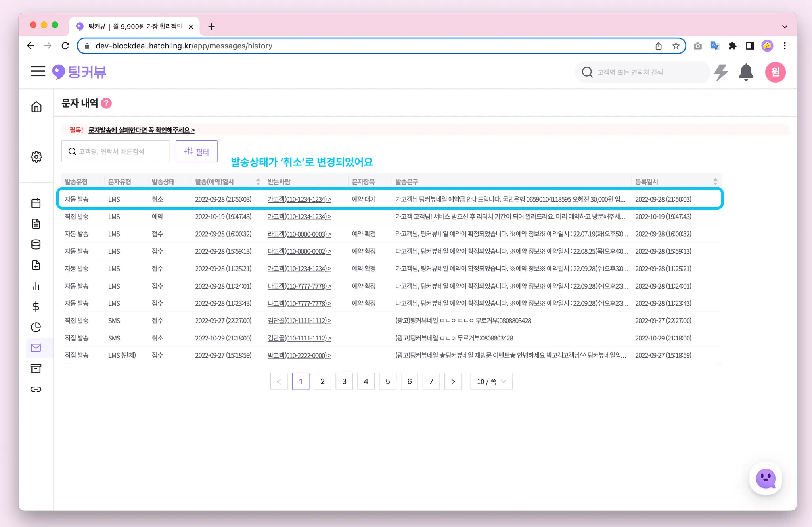Image resolution: width=812 pixels, height=527 pixels.
Task: Open 문자발송에 실패한다면 꼭 확인해주세요 link
Action: (141, 130)
